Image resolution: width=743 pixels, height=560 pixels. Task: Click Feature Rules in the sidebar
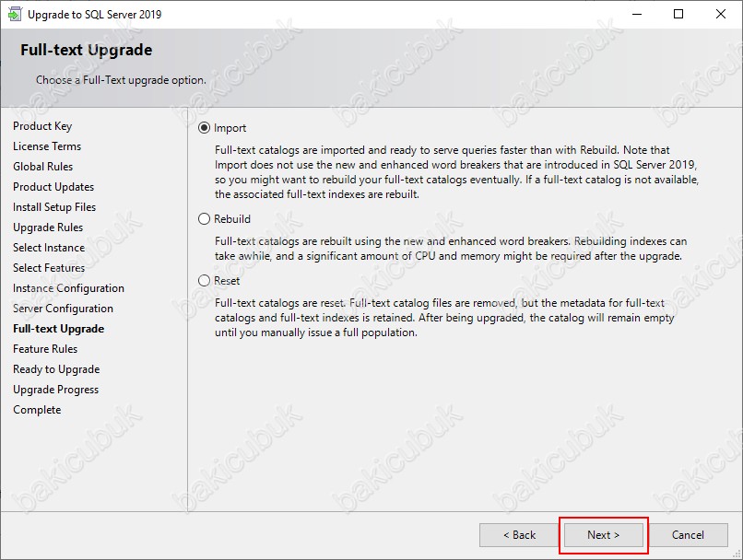click(45, 349)
